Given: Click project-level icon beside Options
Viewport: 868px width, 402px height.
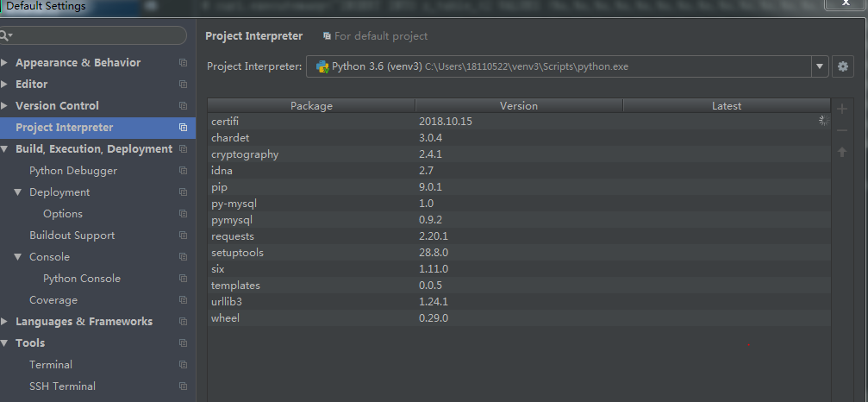Looking at the screenshot, I should click(x=184, y=214).
